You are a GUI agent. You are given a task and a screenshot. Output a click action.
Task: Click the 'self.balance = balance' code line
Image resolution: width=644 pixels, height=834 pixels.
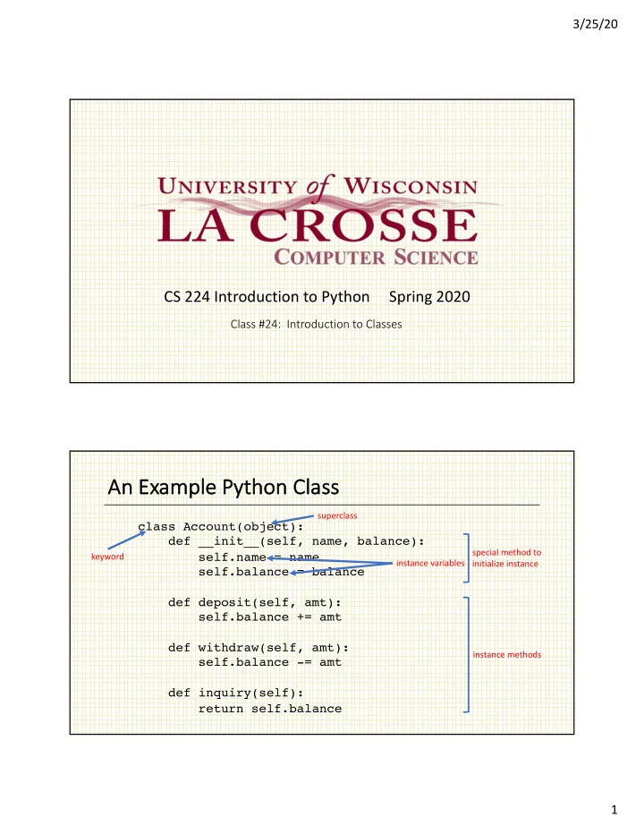(282, 572)
